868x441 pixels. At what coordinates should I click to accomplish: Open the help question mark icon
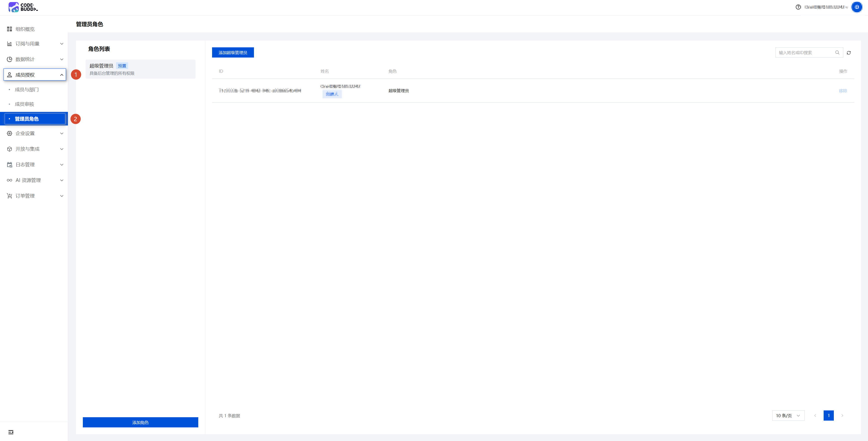[798, 7]
